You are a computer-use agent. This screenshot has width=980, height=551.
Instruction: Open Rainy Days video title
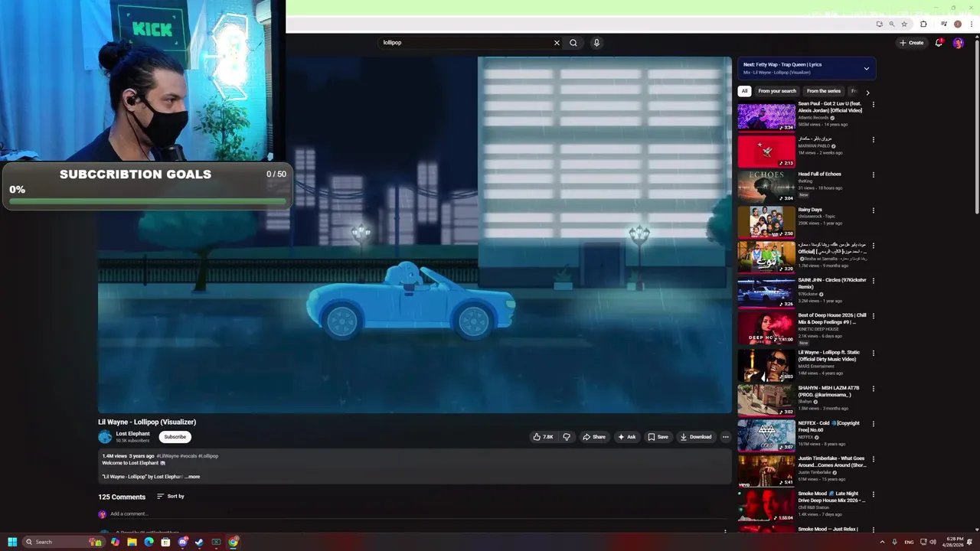click(x=810, y=210)
